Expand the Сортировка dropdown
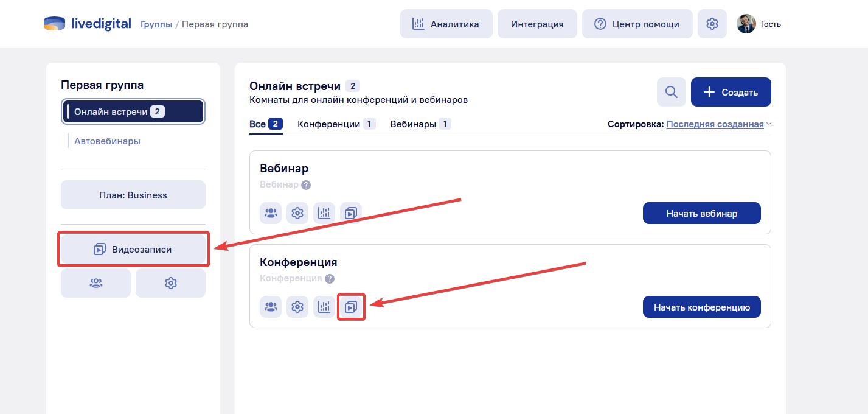Viewport: 868px width, 414px height. pos(718,124)
